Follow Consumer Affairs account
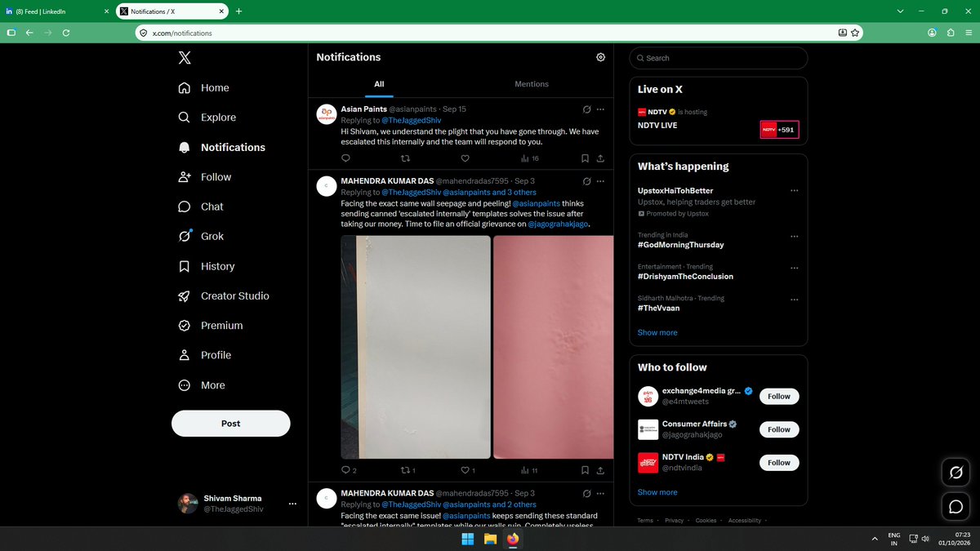 click(779, 429)
